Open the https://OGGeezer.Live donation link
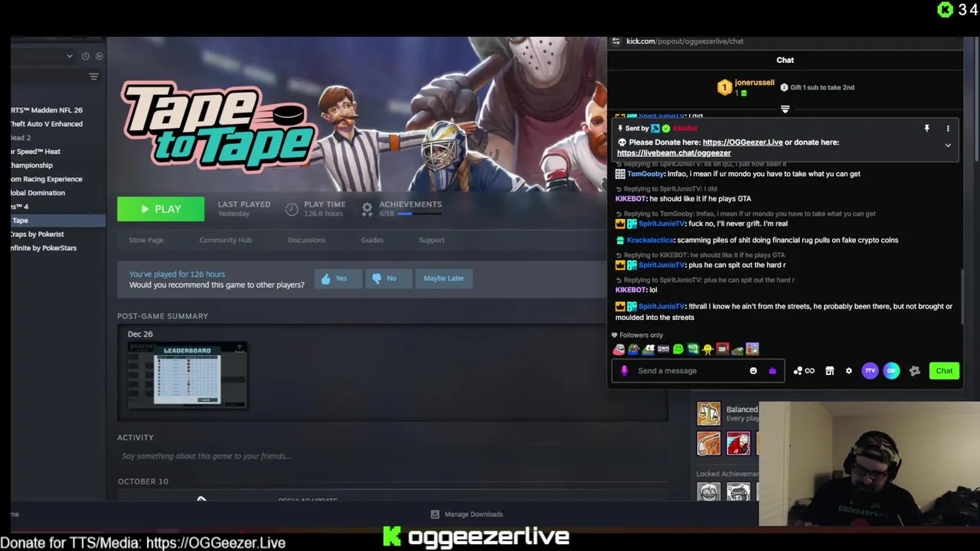The height and width of the screenshot is (551, 980). [743, 142]
